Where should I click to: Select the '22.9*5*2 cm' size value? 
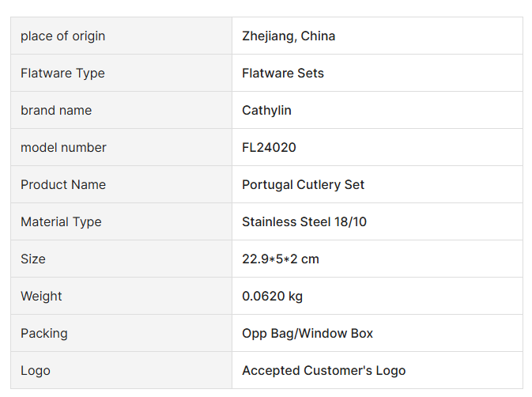tap(281, 259)
